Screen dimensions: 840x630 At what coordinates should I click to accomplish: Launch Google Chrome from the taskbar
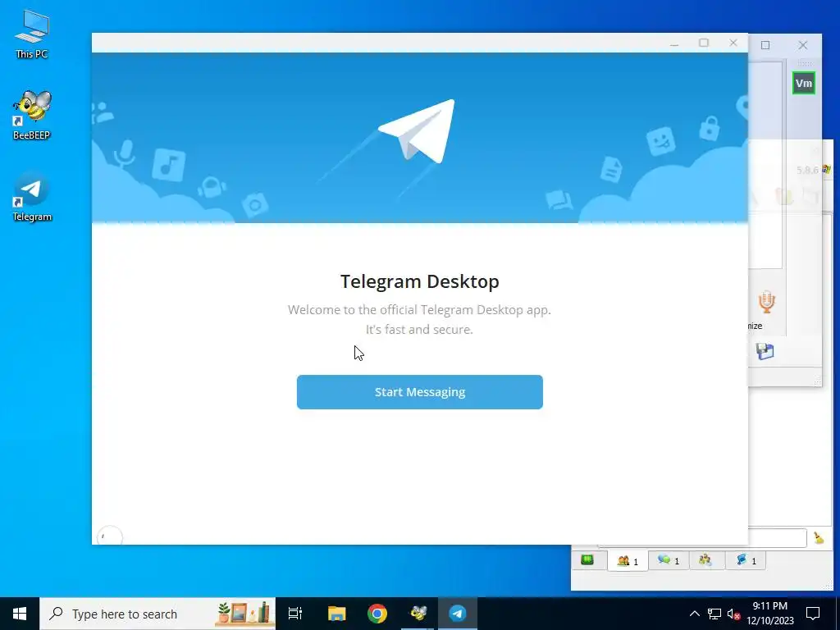pos(377,614)
